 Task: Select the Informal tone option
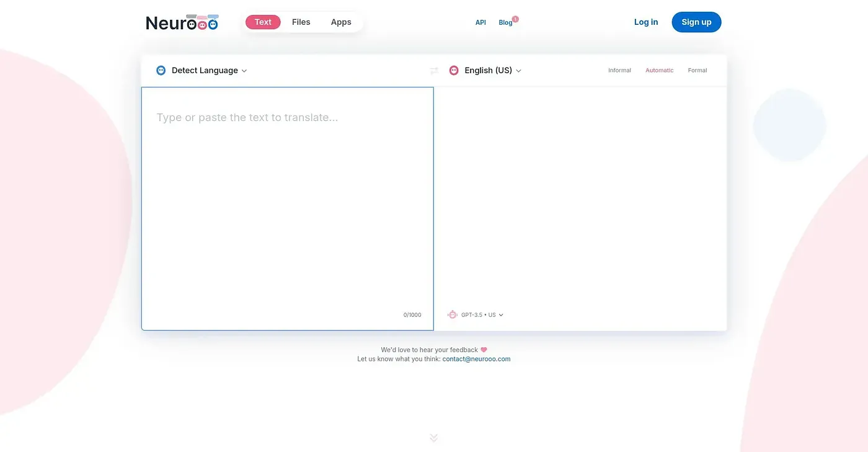pyautogui.click(x=619, y=71)
